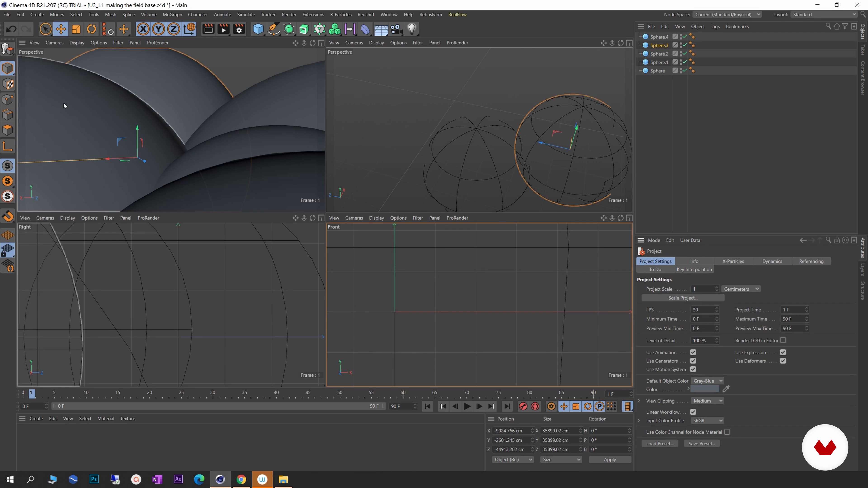Switch to the Referencing tab
This screenshot has width=868, height=488.
(811, 261)
